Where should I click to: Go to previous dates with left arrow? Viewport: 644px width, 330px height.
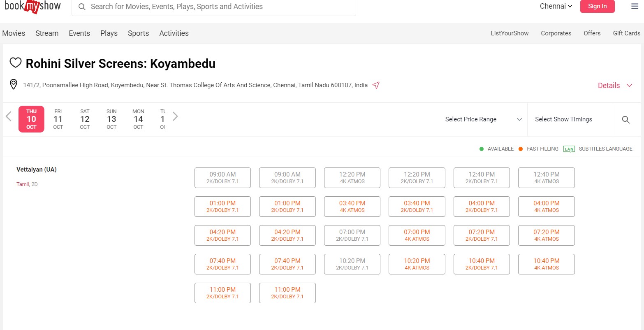tap(9, 116)
